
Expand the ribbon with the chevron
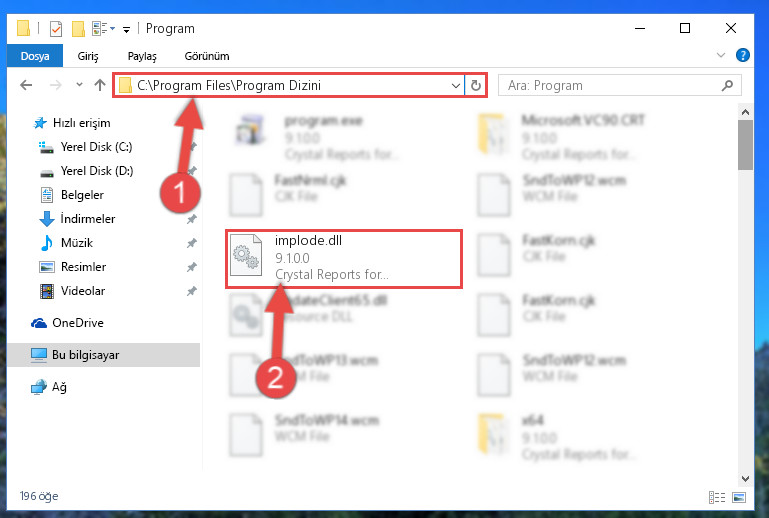click(720, 55)
